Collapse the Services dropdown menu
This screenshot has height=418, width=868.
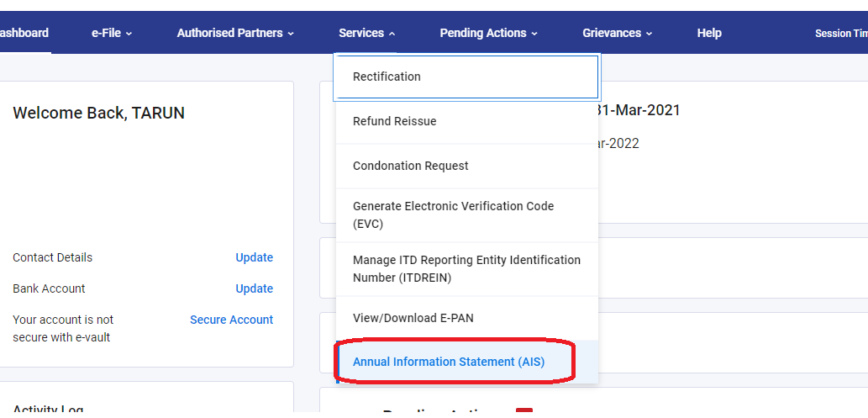point(366,33)
